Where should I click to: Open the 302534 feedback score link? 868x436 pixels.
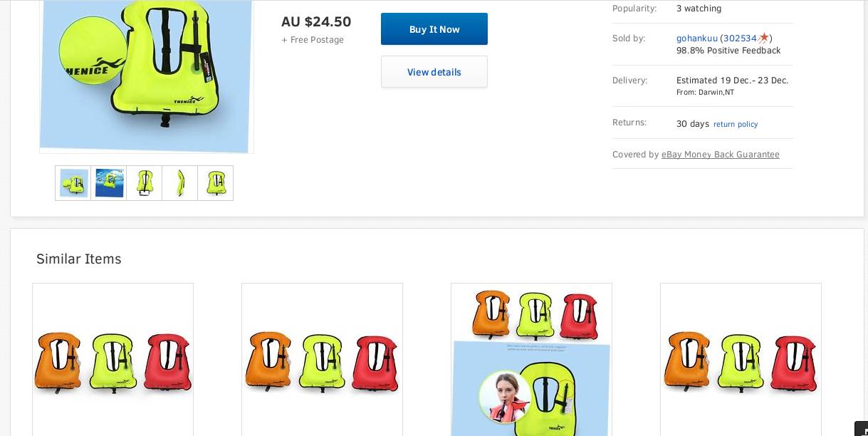point(740,38)
